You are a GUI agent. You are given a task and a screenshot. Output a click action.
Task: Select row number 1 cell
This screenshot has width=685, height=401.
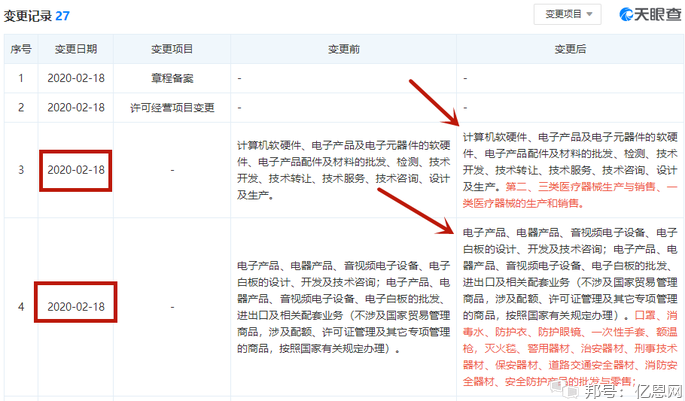pyautogui.click(x=21, y=78)
